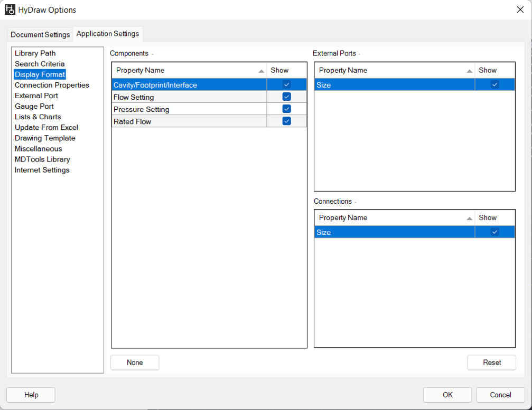This screenshot has width=532, height=410.
Task: Uncheck Show for Flow Setting
Action: (x=286, y=96)
